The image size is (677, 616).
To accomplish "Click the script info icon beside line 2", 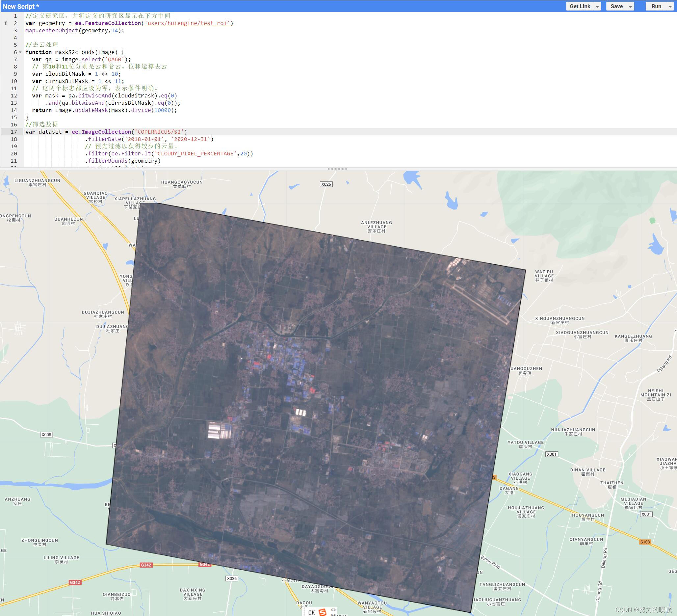I will click(6, 23).
